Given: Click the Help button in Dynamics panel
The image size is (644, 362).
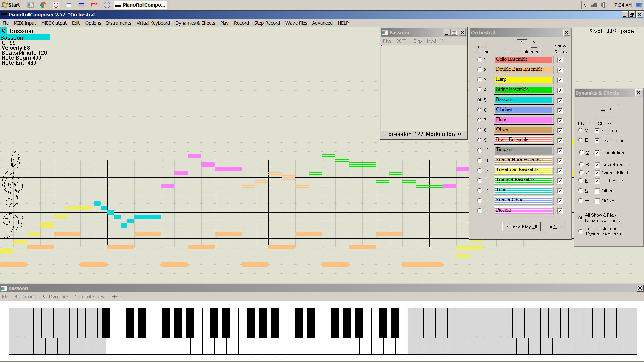Looking at the screenshot, I should coord(606,108).
